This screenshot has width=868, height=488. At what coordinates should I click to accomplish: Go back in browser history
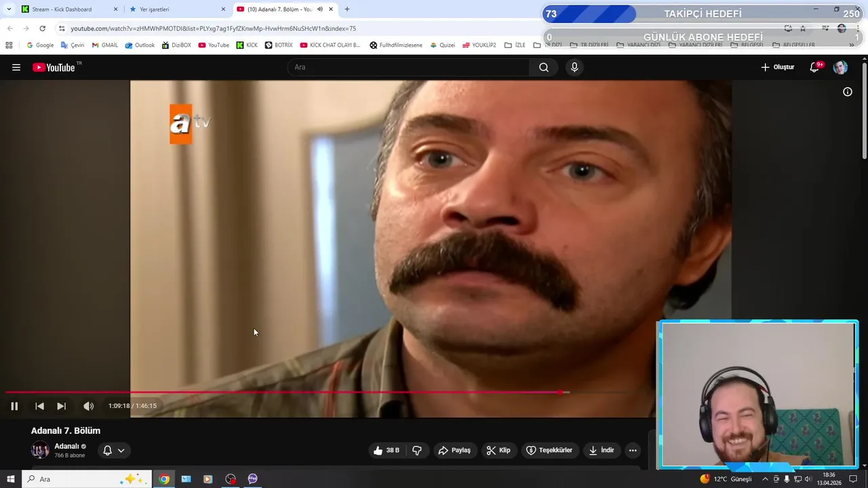(9, 28)
